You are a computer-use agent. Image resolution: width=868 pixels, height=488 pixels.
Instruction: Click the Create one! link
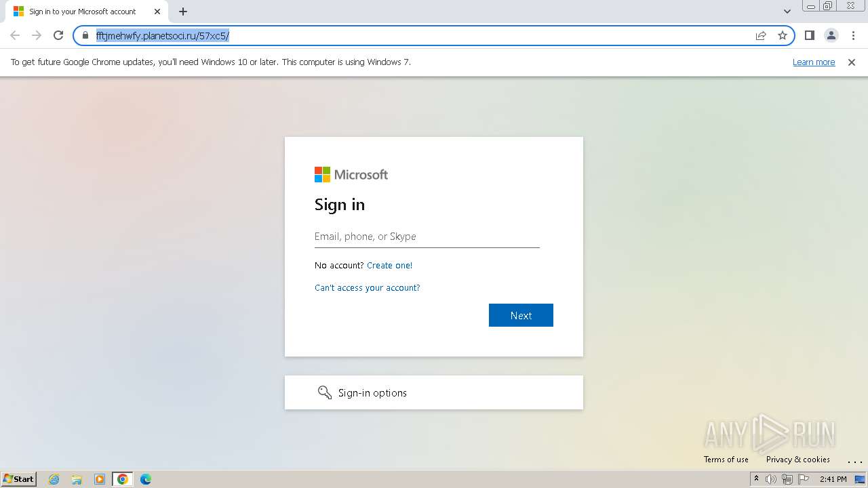(x=389, y=266)
